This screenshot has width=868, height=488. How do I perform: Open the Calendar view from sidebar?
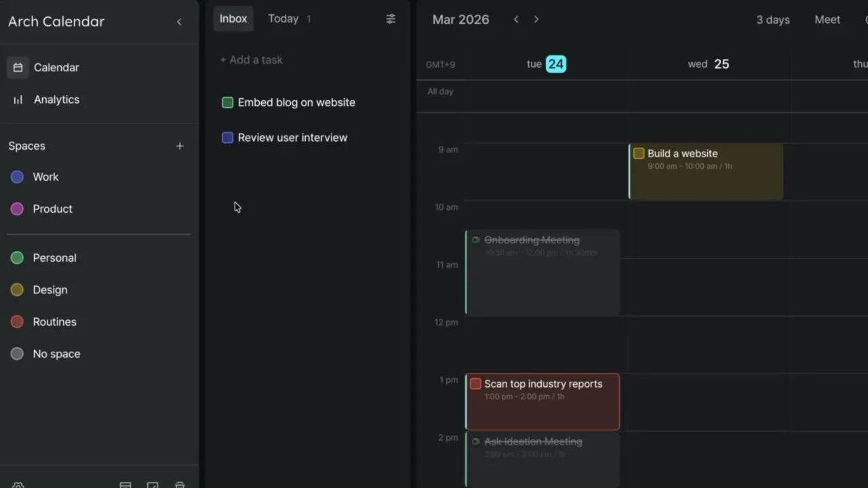click(x=56, y=68)
